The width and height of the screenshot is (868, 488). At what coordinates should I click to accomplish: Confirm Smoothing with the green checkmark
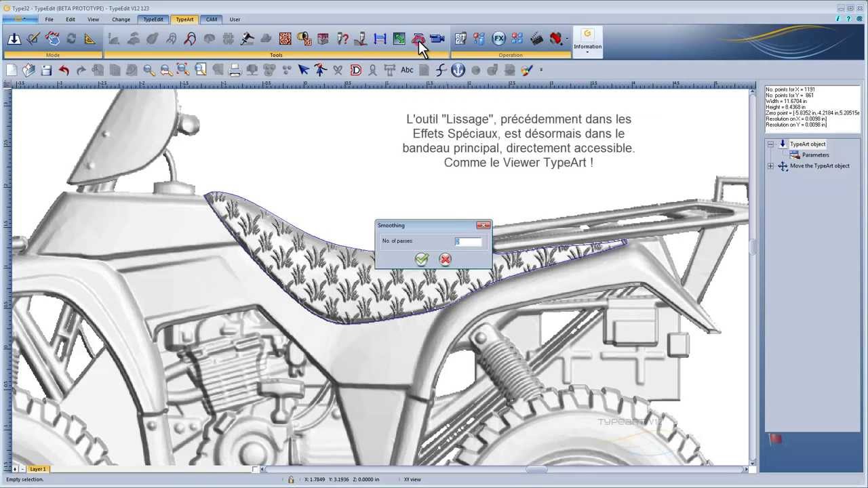[x=422, y=260]
